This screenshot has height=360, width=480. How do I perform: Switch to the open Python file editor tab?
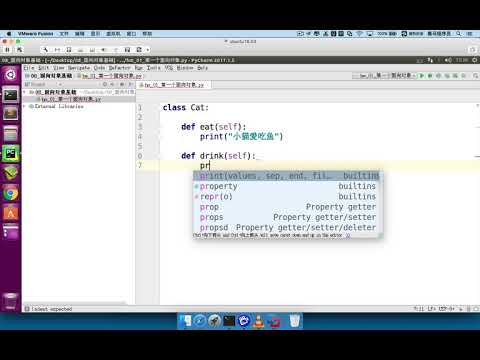(x=174, y=85)
